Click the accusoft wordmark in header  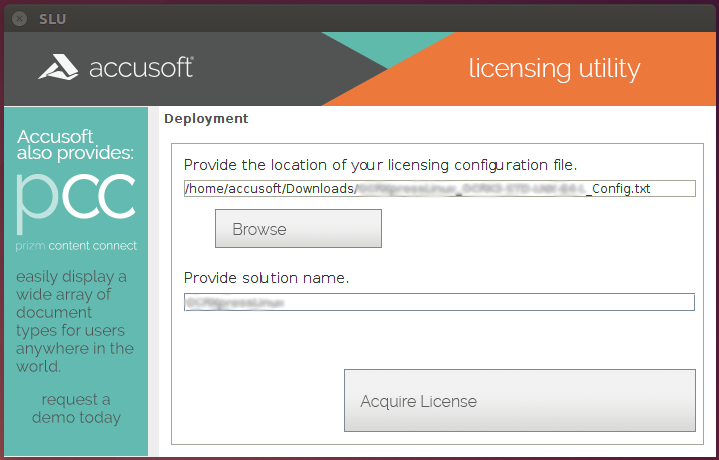(140, 68)
